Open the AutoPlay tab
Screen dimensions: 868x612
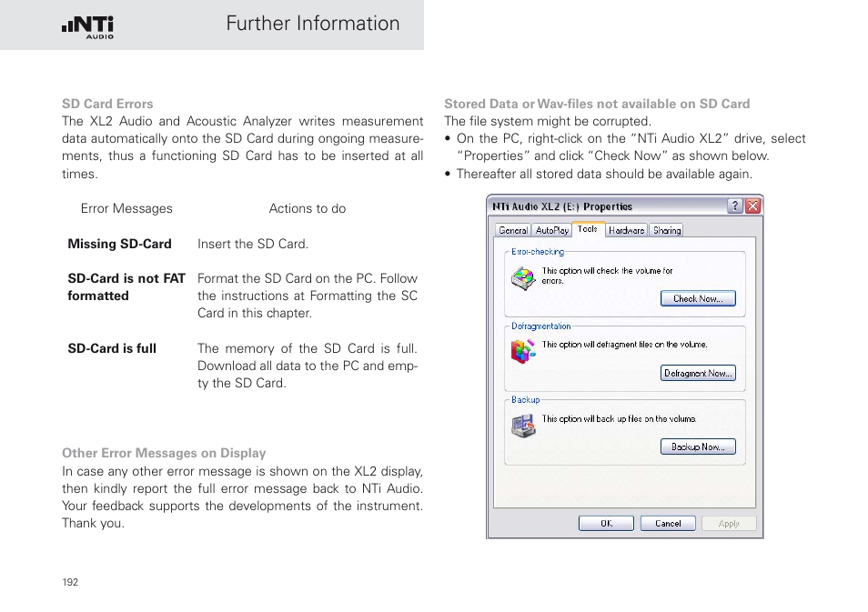click(x=552, y=230)
